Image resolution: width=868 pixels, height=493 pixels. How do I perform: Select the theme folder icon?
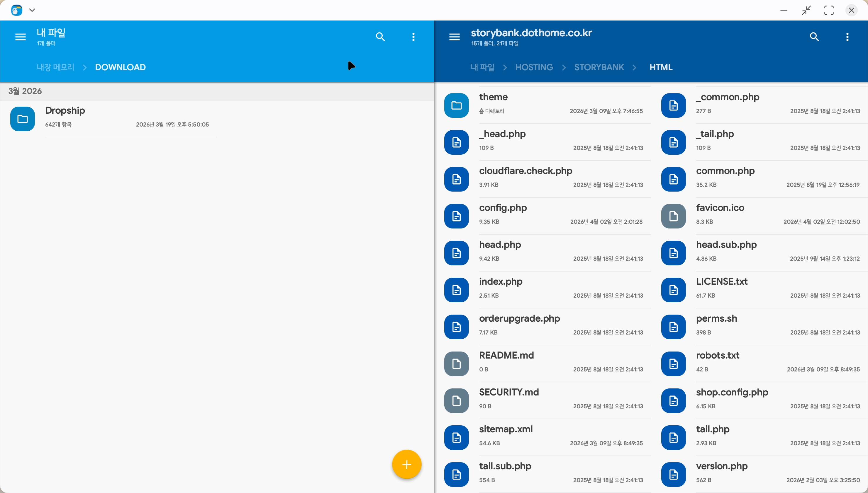[456, 106]
